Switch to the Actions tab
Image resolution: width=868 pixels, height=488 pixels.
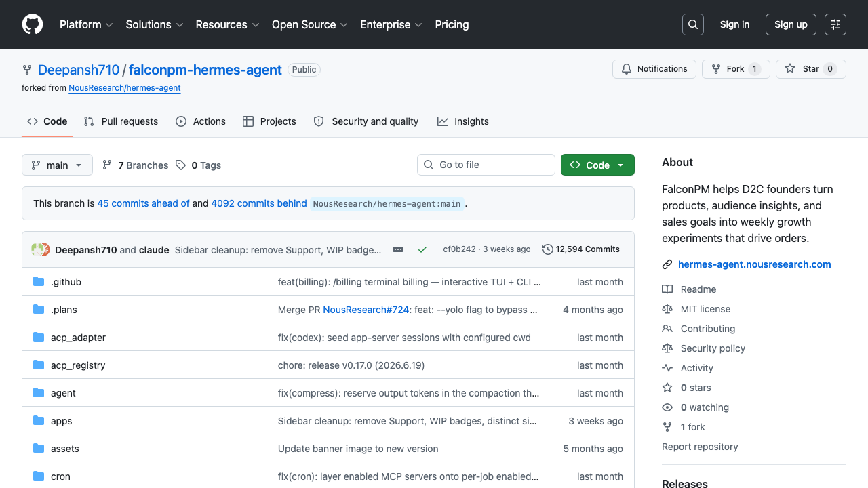click(x=201, y=121)
